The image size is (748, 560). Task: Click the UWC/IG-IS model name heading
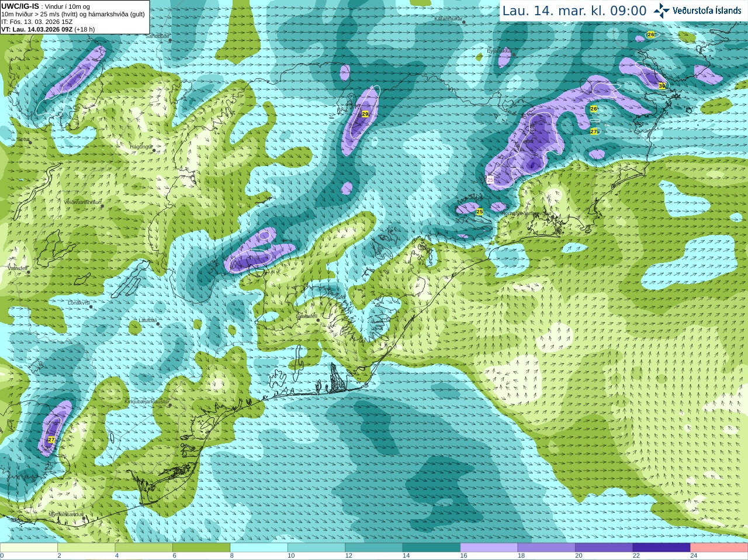pyautogui.click(x=20, y=6)
